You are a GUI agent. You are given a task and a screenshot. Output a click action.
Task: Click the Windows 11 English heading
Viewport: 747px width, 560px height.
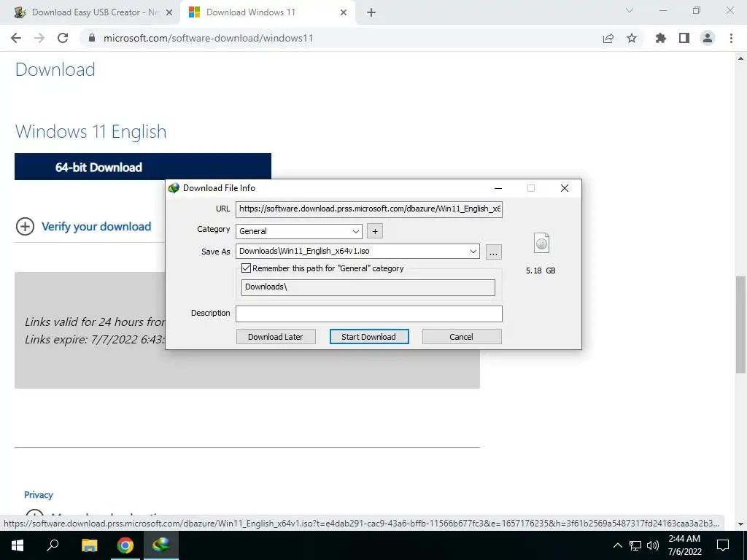pos(91,132)
